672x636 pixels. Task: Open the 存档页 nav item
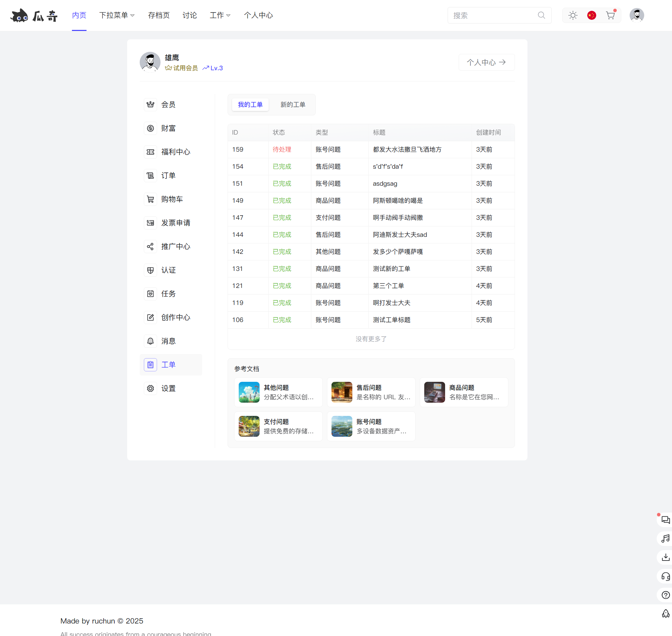(159, 15)
